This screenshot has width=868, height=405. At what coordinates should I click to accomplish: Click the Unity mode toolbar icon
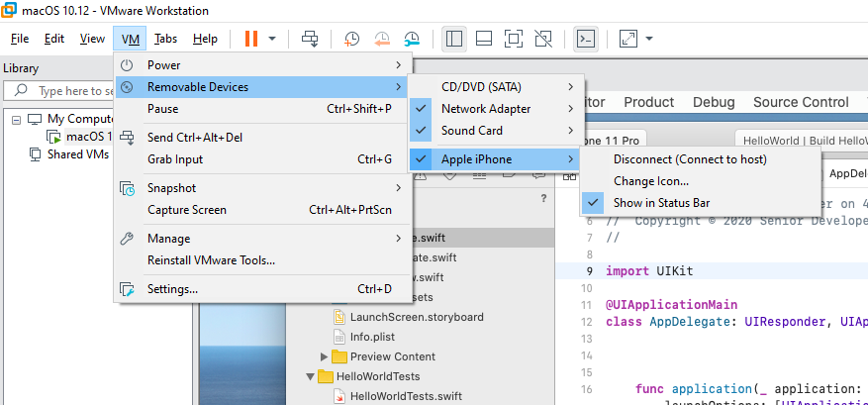543,39
